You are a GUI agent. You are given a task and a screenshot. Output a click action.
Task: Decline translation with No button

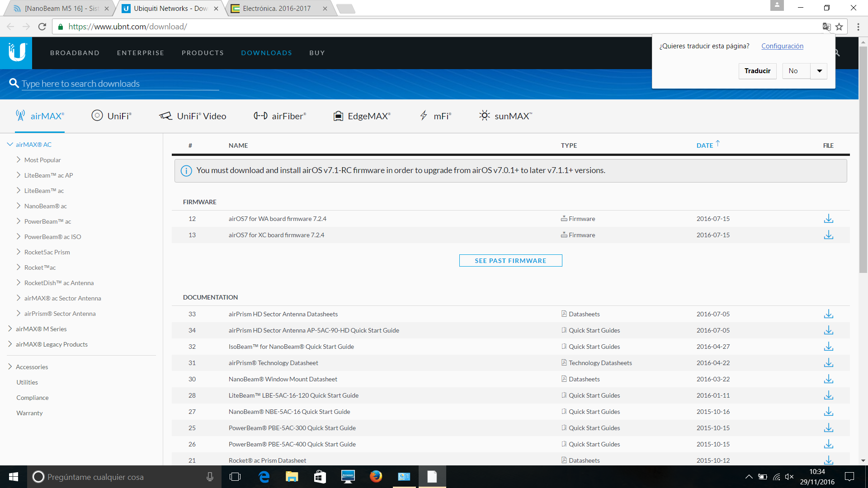tap(796, 71)
